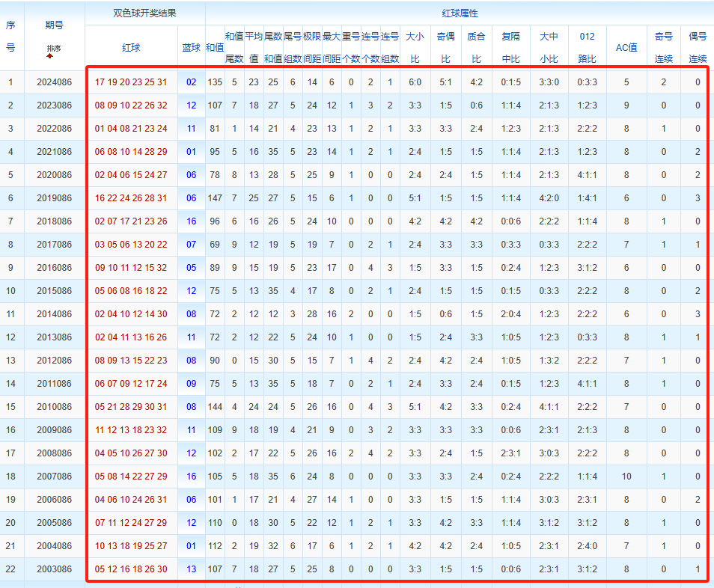
Task: Click red balls 05 06 08 16 18 22
Action: 131,291
